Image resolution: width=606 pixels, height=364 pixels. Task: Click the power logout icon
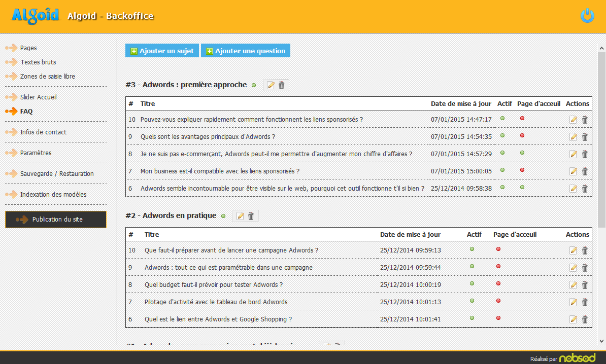click(x=587, y=15)
